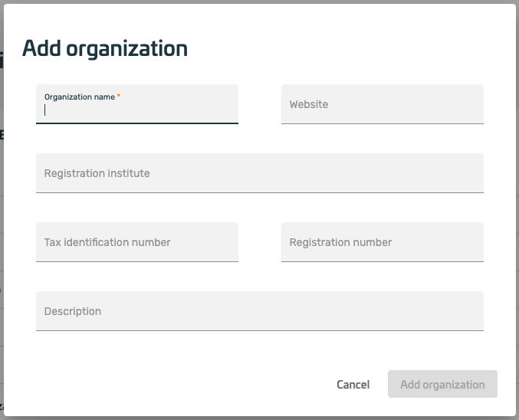Click the Description placeholder text
Image resolution: width=519 pixels, height=420 pixels.
click(73, 311)
